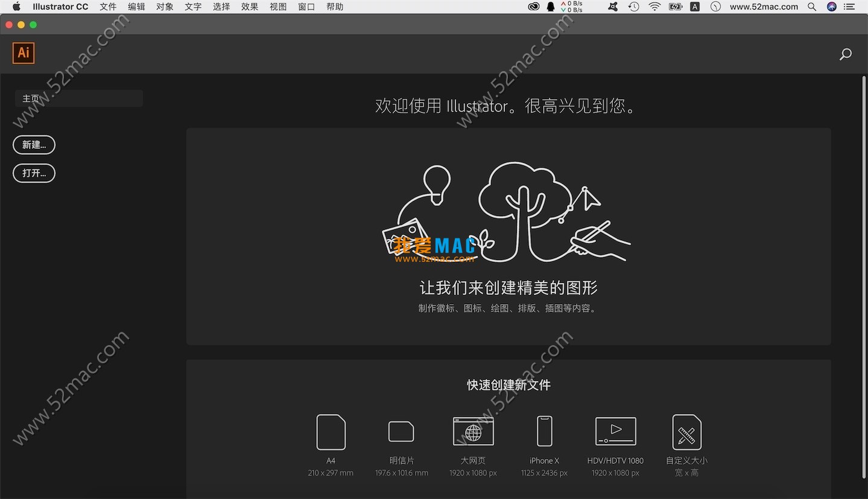Open the search magnifier in Illustrator header
Screen dimensions: 868x499
pos(846,54)
